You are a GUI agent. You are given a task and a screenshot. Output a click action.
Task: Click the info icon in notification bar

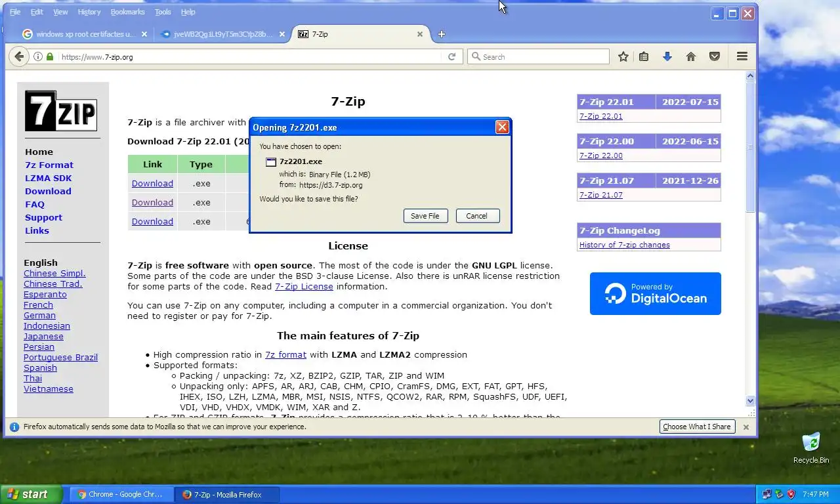(x=14, y=427)
